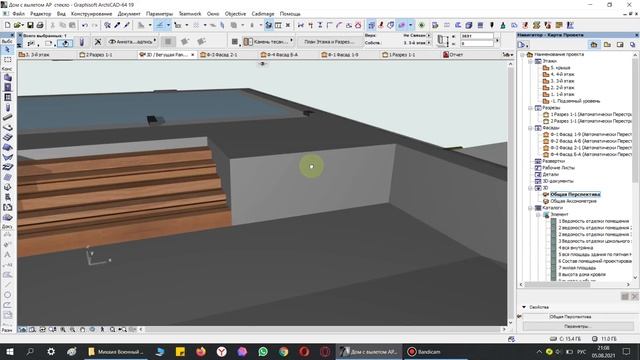Open the Аннота...адпись layer dropdown
Image resolution: width=640 pixels, height=360 pixels.
pos(133,42)
